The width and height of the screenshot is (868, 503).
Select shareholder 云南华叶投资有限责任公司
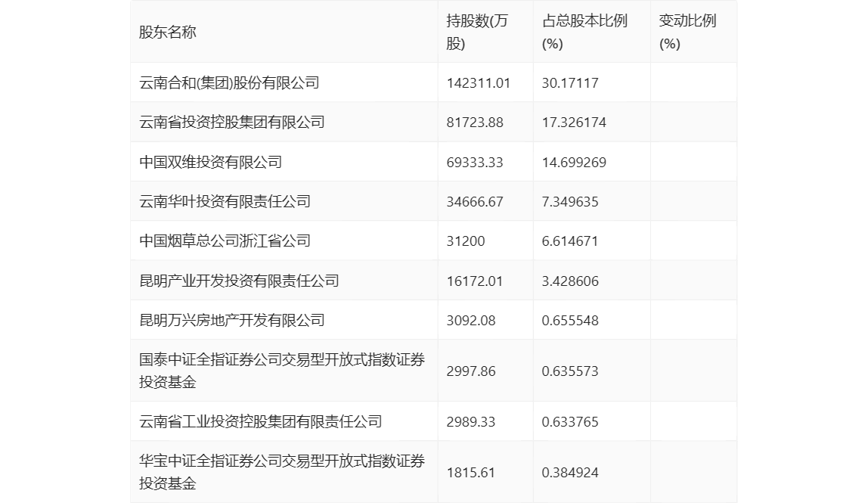225,202
